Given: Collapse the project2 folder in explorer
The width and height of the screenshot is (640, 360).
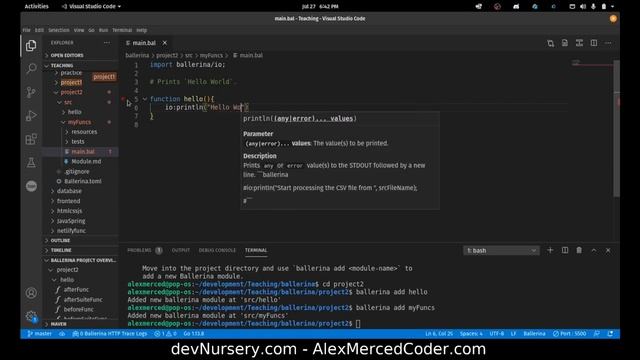Looking at the screenshot, I should point(71,92).
